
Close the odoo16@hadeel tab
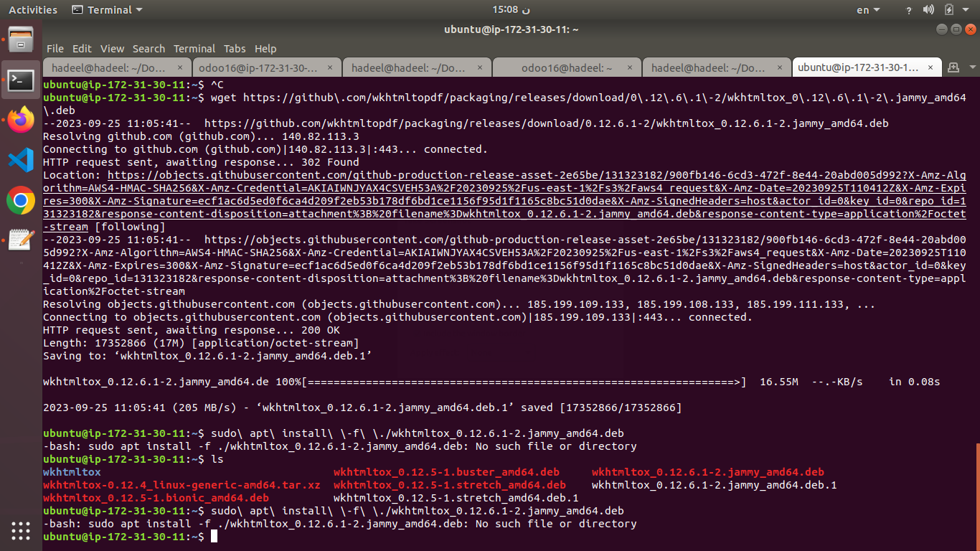tap(630, 68)
